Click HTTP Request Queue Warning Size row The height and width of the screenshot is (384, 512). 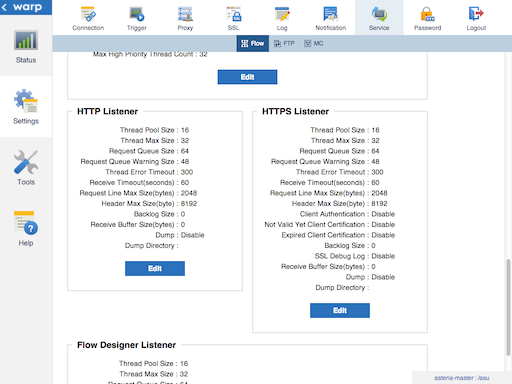coord(135,162)
